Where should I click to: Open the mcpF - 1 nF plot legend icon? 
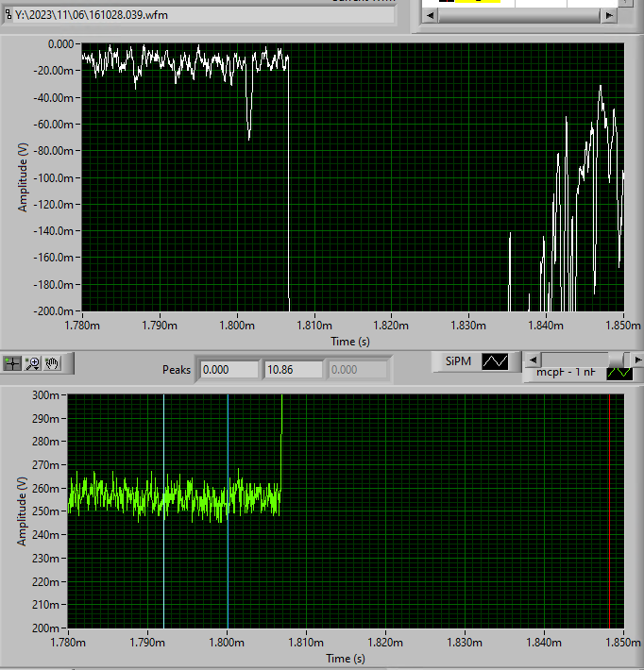[x=619, y=373]
